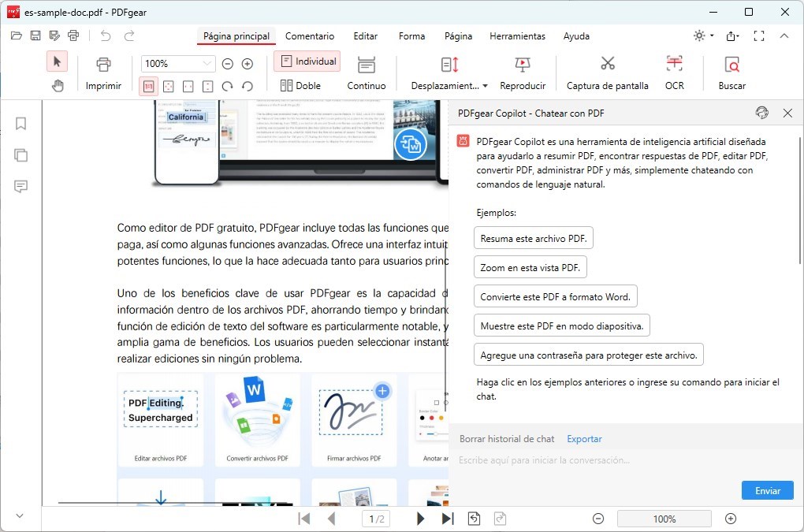Click 'Agregue una contraseña' example button
804x532 pixels.
pos(589,355)
